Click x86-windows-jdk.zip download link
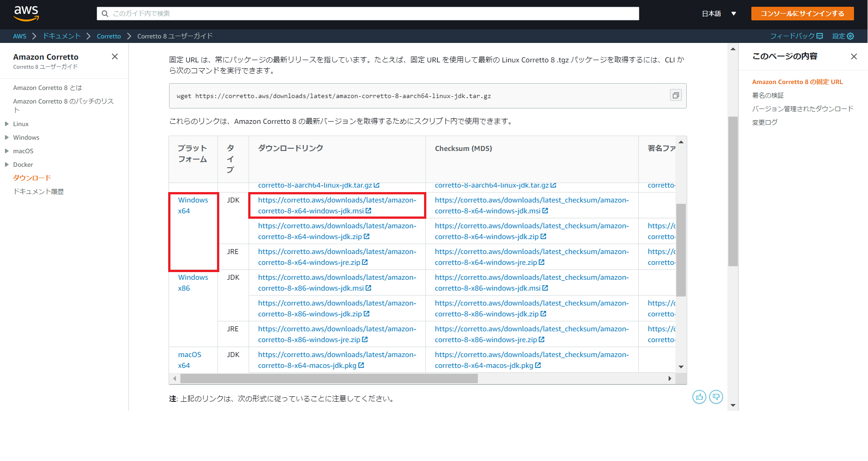868x461 pixels. point(337,308)
